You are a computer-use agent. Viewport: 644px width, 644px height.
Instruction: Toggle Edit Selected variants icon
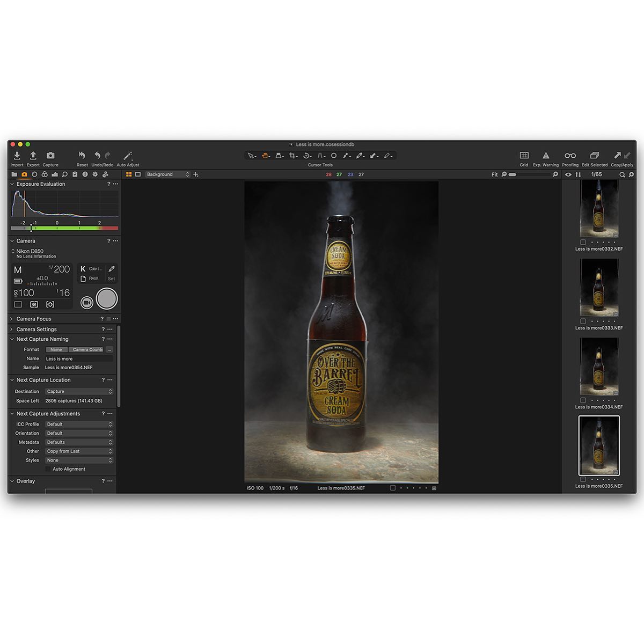pyautogui.click(x=595, y=156)
